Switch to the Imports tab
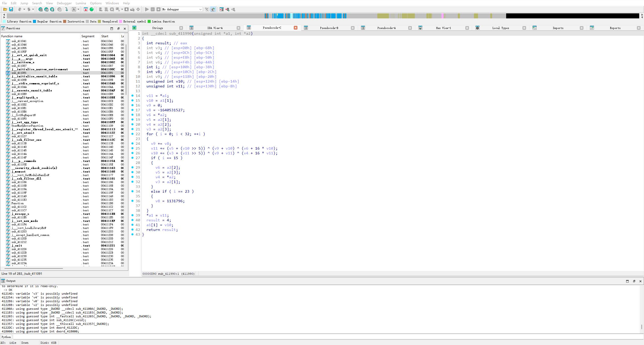 coord(558,28)
